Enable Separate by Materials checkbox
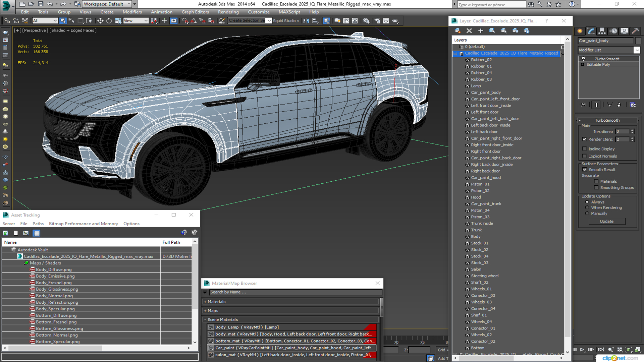The height and width of the screenshot is (362, 644). point(596,181)
